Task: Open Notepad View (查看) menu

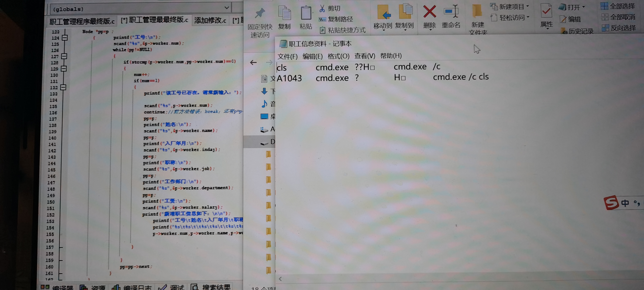Action: point(365,56)
